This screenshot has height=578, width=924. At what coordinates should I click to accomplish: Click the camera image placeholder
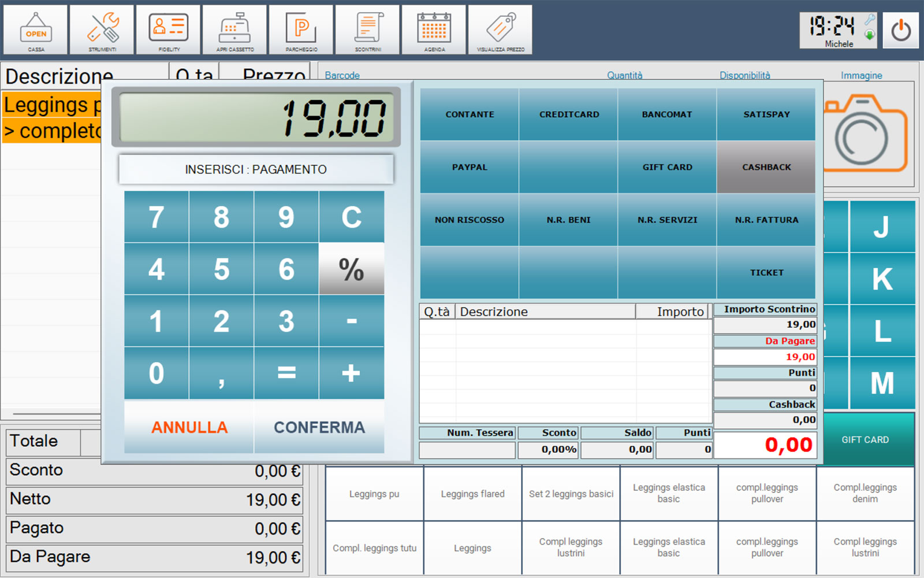pos(865,134)
